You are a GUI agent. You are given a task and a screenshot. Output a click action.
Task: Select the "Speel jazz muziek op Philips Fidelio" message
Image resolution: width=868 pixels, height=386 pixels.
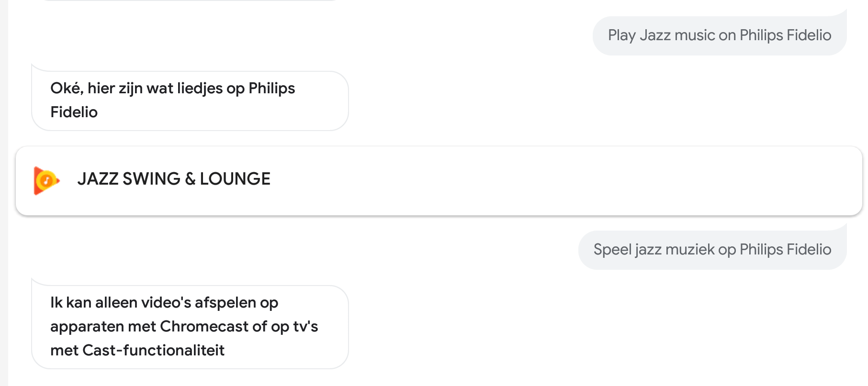coord(712,250)
